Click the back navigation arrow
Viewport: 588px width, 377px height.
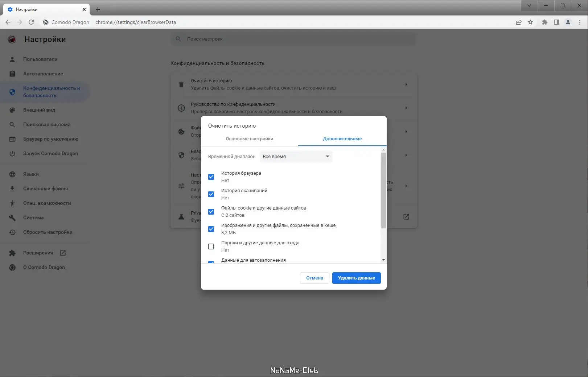(x=8, y=22)
